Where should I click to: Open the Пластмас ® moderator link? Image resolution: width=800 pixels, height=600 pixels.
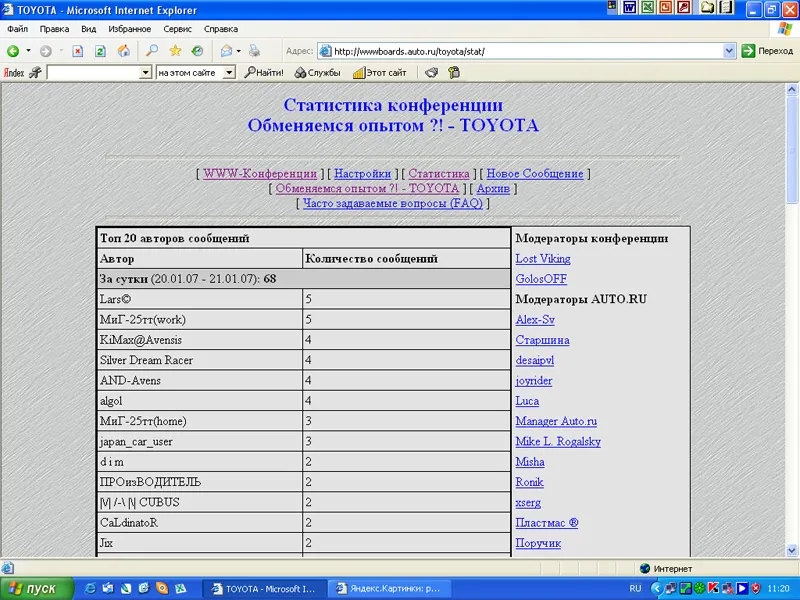546,523
